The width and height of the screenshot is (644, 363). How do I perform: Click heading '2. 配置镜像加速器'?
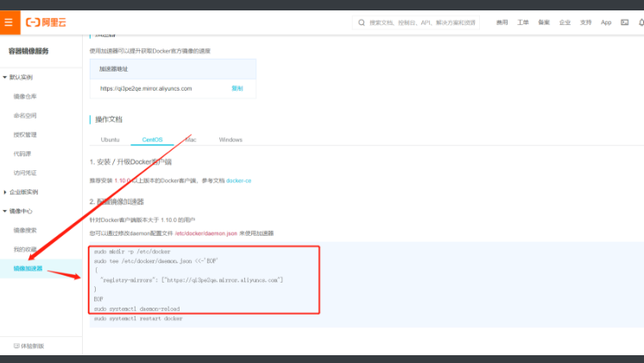[117, 202]
